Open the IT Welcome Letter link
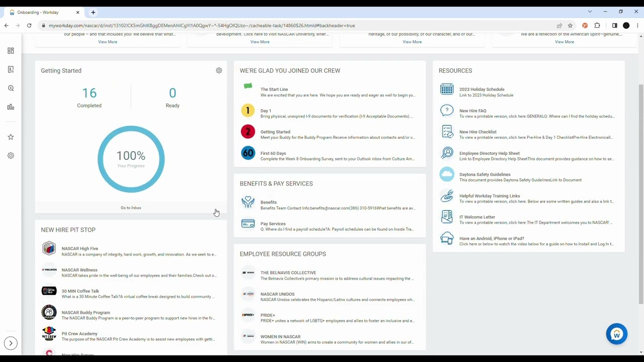This screenshot has height=362, width=644. 477,217
